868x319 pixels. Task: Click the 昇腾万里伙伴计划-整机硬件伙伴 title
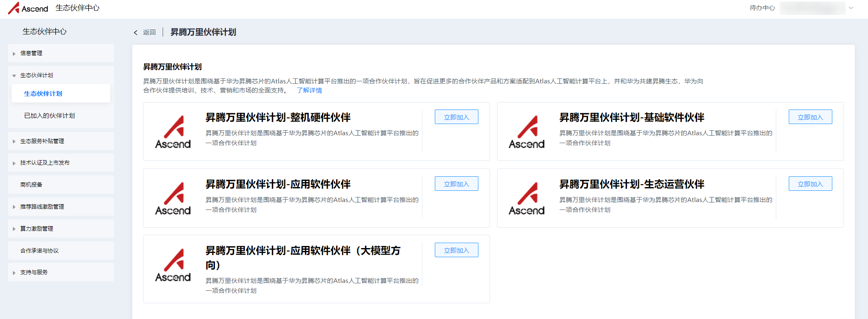coord(278,117)
